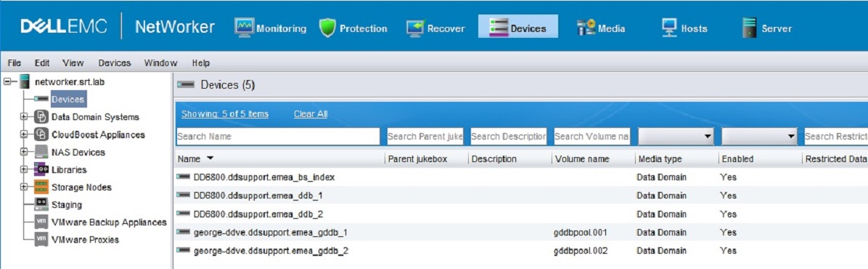Click the Libraries icon in tree
Image resolution: width=868 pixels, height=269 pixels.
41,169
